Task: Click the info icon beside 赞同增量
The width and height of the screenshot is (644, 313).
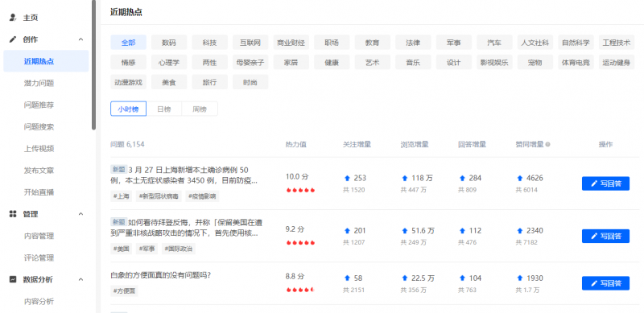Action: [x=548, y=145]
